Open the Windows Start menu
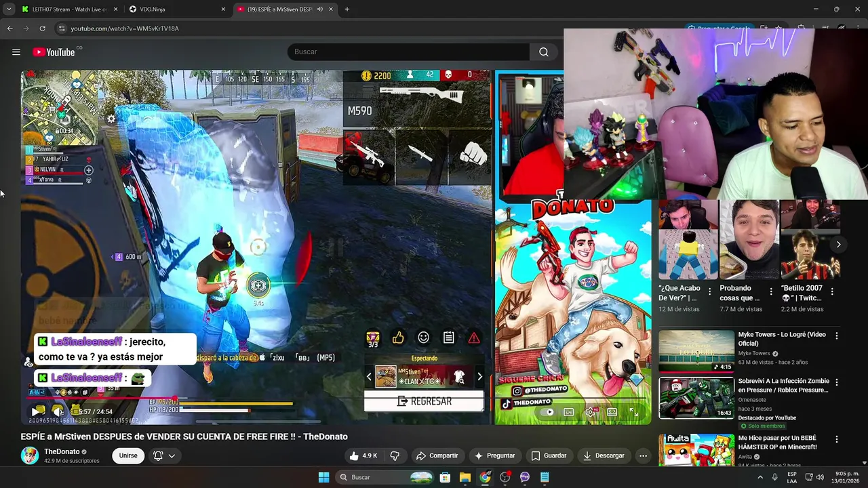Screen dimensions: 868x488 point(323,477)
